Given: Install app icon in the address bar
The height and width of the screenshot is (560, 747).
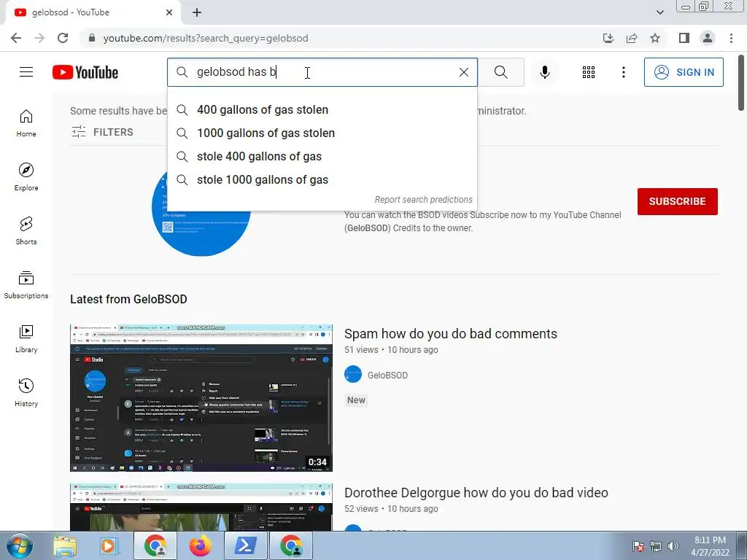Looking at the screenshot, I should tap(608, 38).
